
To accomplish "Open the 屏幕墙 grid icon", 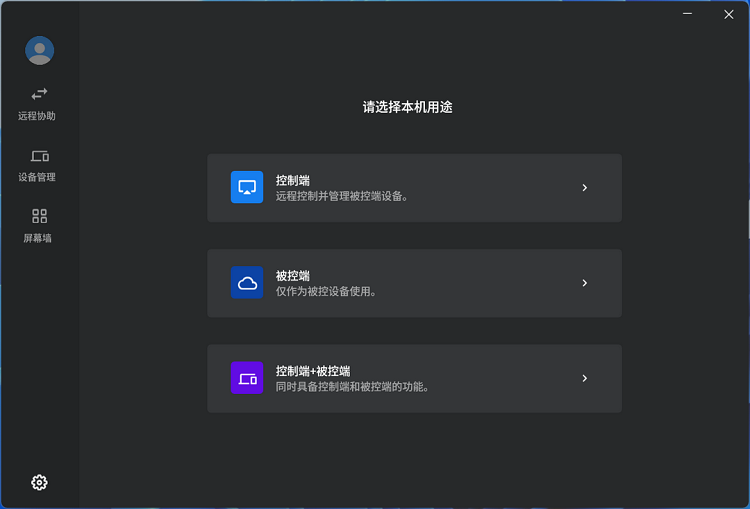I will coord(39,216).
